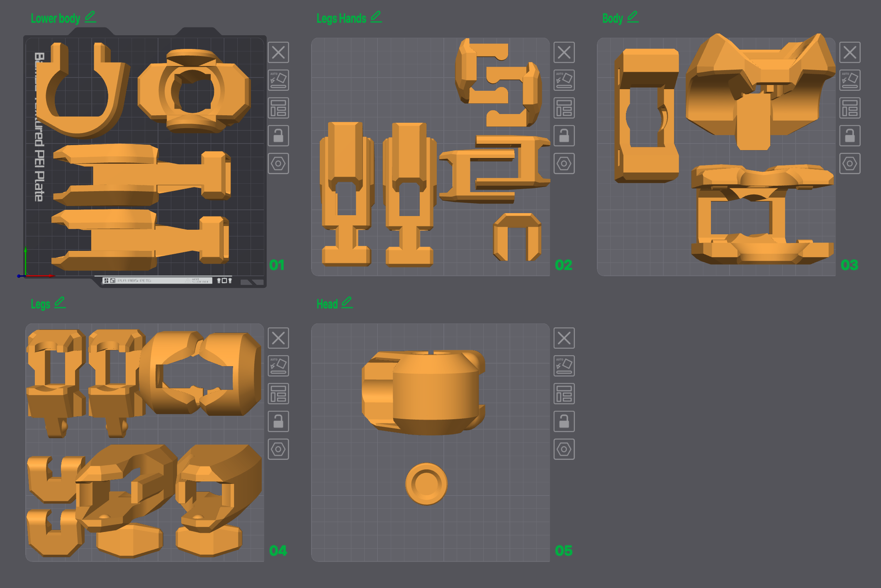881x588 pixels.
Task: Arrange objects on plate 04
Action: [x=278, y=394]
